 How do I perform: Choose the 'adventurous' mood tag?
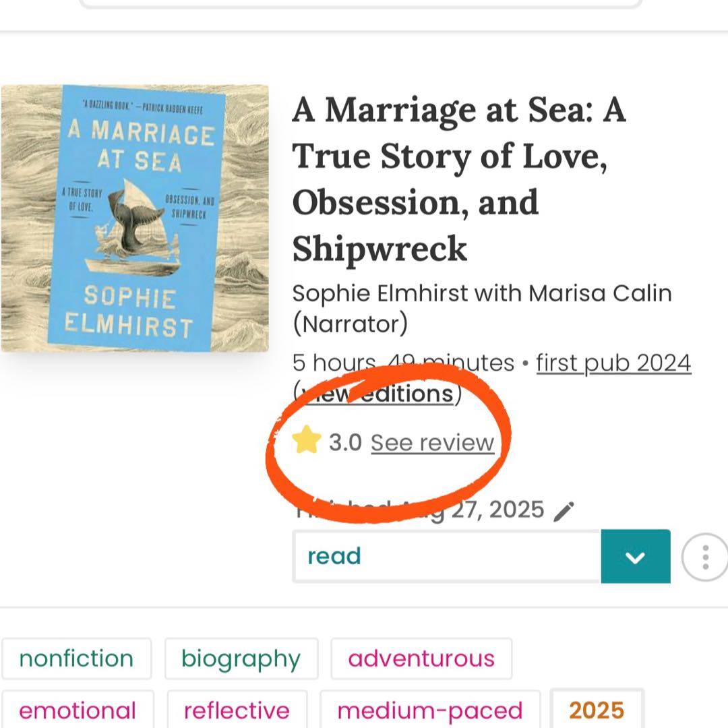click(421, 659)
